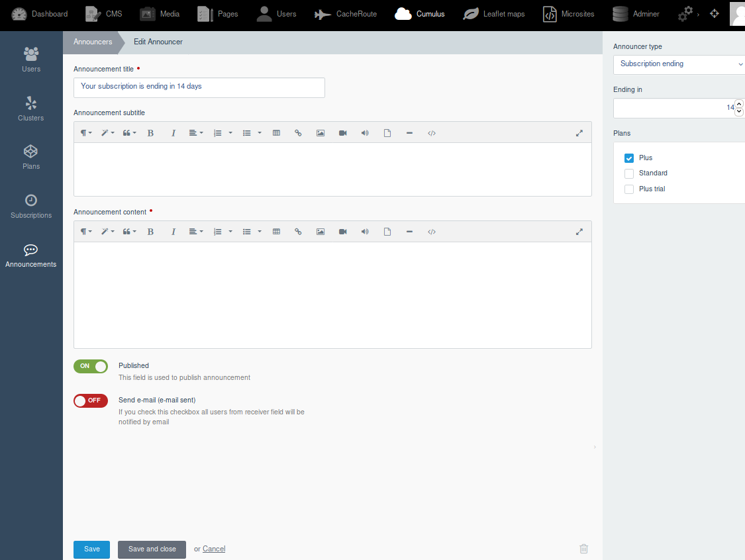
Task: Go to Media in top bar
Action: click(x=160, y=14)
